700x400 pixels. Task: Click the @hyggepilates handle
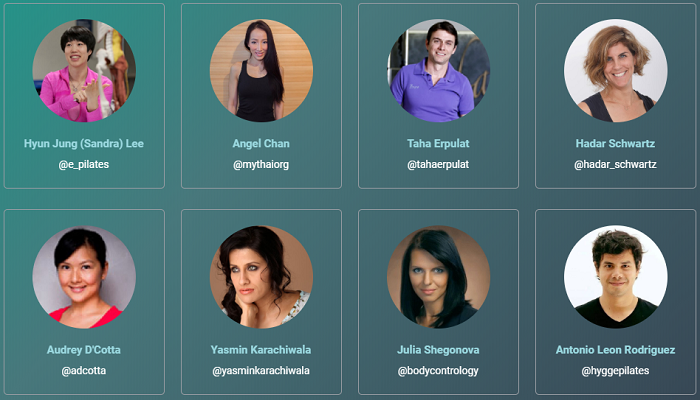(615, 371)
